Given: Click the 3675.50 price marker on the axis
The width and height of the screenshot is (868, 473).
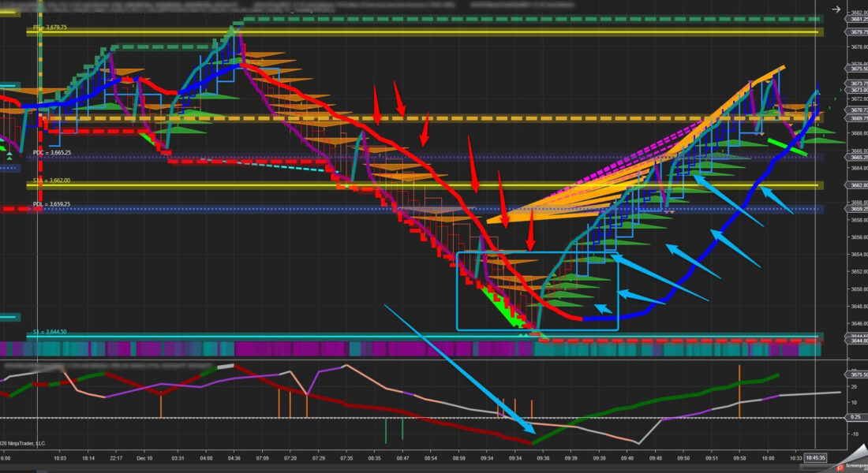Looking at the screenshot, I should pyautogui.click(x=858, y=69).
